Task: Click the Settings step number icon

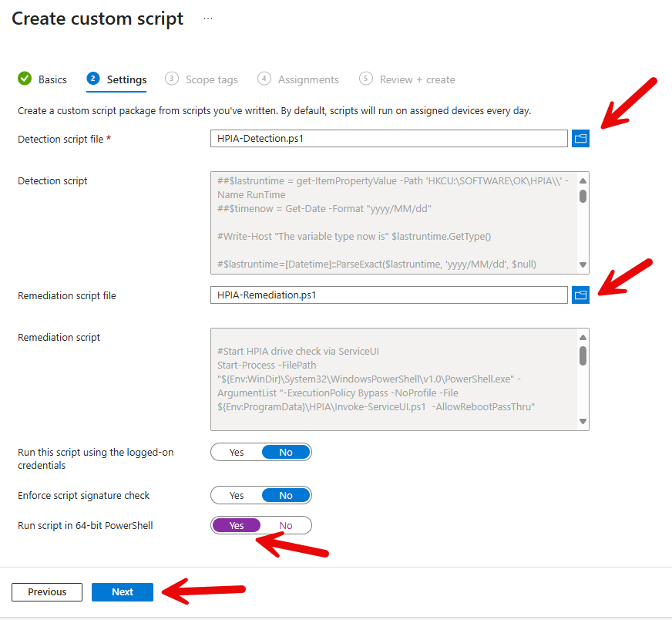Action: point(93,79)
